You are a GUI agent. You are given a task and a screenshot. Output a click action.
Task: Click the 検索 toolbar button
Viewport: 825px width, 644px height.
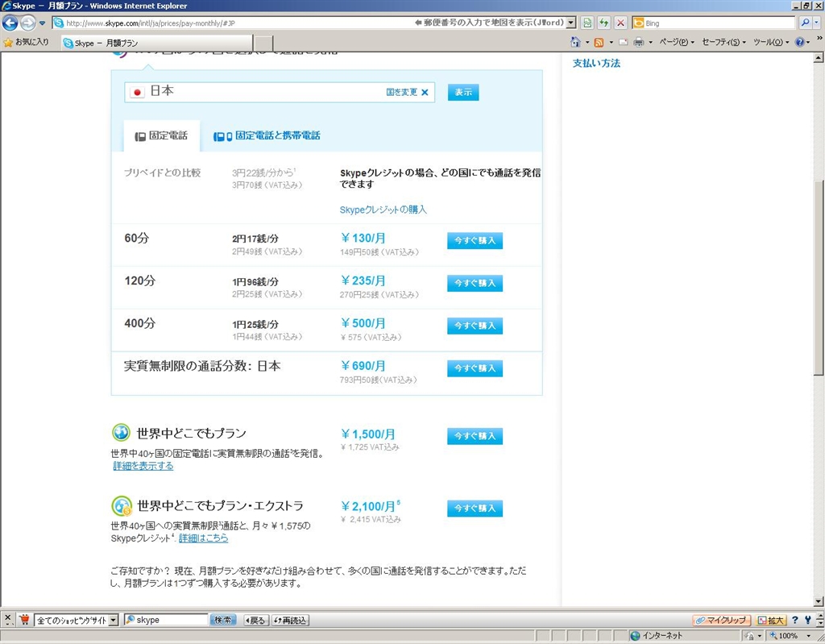click(x=222, y=621)
